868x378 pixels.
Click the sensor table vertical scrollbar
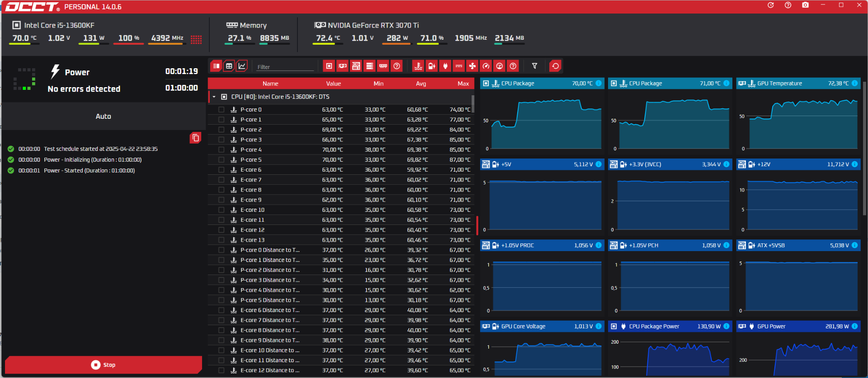(473, 103)
